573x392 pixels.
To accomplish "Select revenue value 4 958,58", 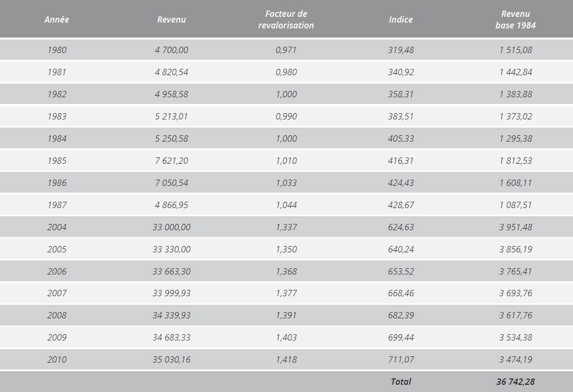I will coord(172,94).
